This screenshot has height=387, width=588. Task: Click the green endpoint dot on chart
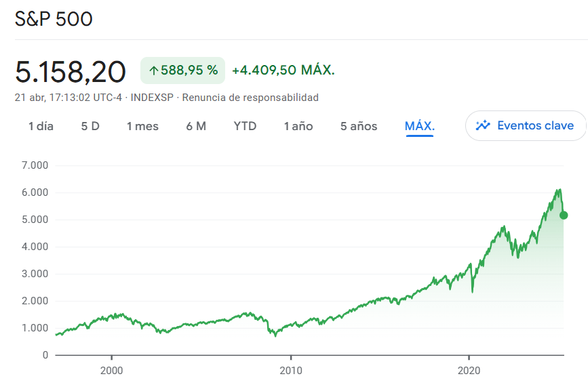[x=564, y=216]
